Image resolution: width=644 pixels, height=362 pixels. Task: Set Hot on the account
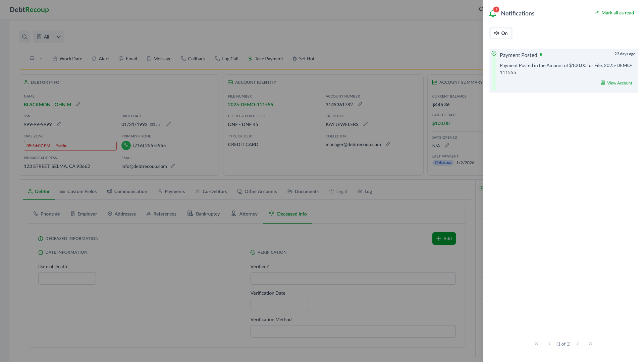coord(303,59)
